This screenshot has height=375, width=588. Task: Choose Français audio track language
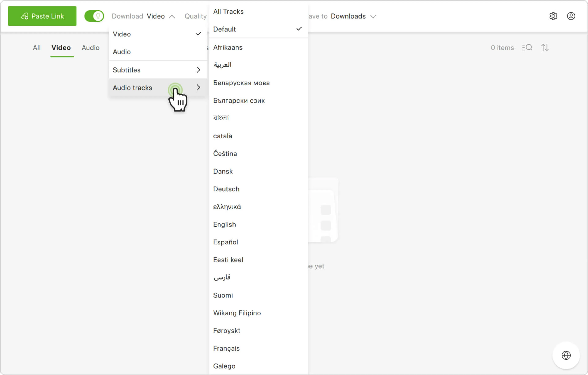pyautogui.click(x=226, y=348)
